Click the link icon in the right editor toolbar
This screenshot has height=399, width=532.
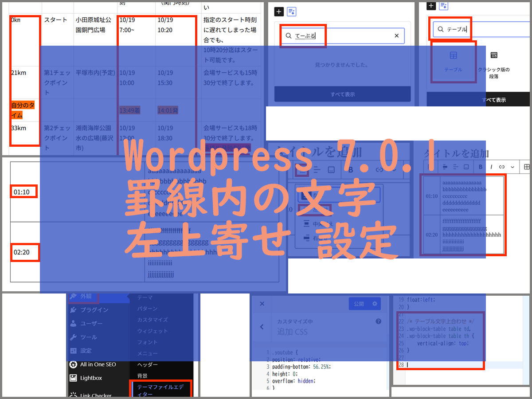coord(502,167)
